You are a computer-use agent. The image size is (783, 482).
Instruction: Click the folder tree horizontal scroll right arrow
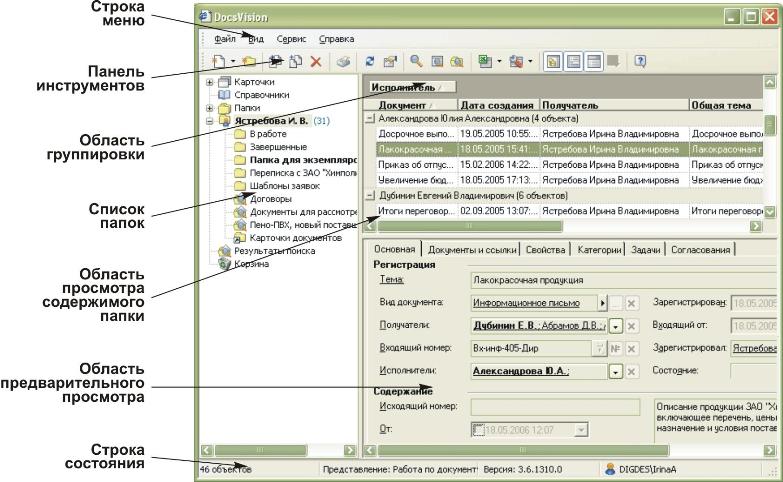(350, 451)
